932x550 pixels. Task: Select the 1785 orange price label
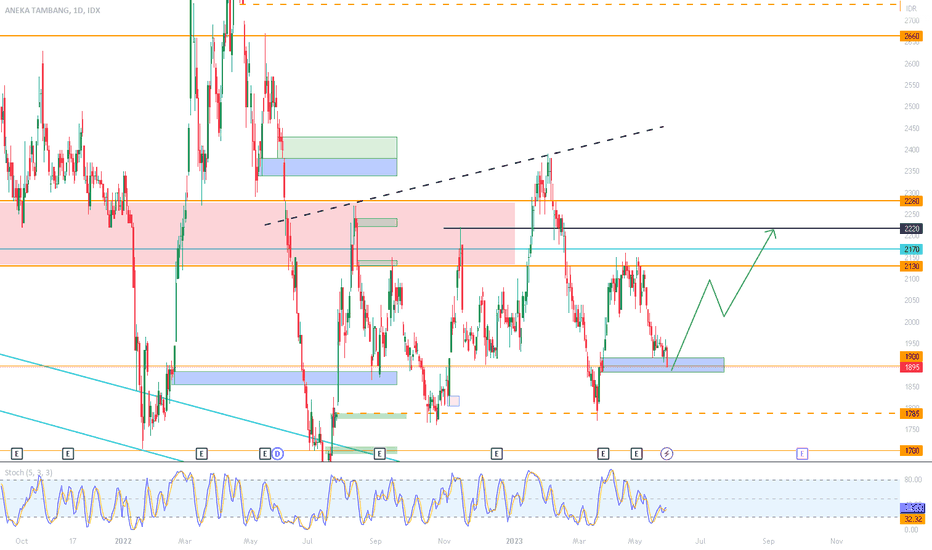point(912,413)
